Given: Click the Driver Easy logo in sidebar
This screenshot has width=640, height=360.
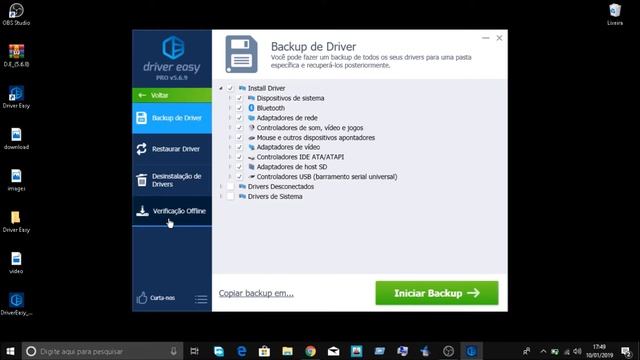Looking at the screenshot, I should 173,48.
